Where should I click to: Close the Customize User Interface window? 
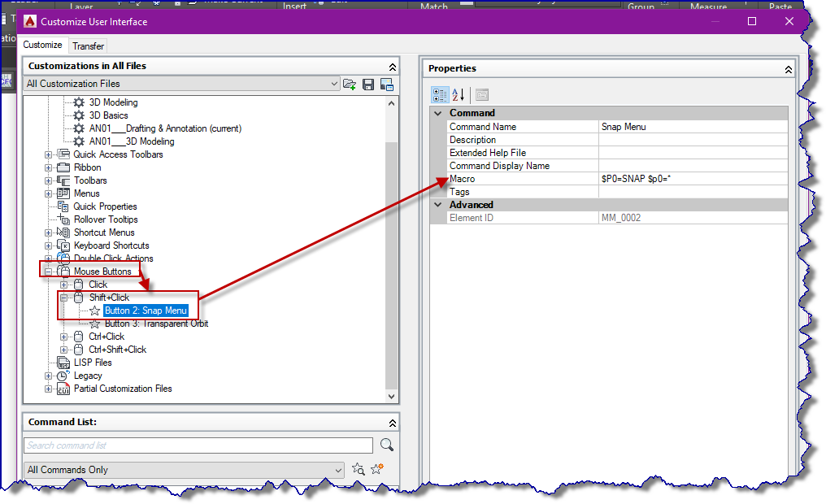pos(789,21)
